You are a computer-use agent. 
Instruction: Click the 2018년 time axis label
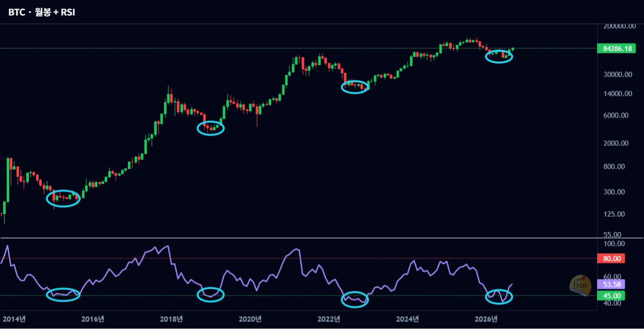(x=171, y=319)
